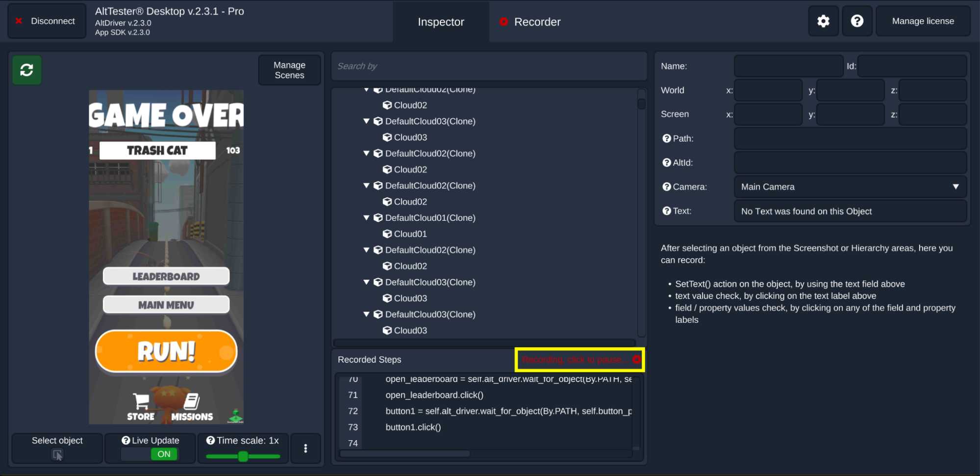Click the Camera help icon
Image resolution: width=980 pixels, height=476 pixels.
click(666, 186)
